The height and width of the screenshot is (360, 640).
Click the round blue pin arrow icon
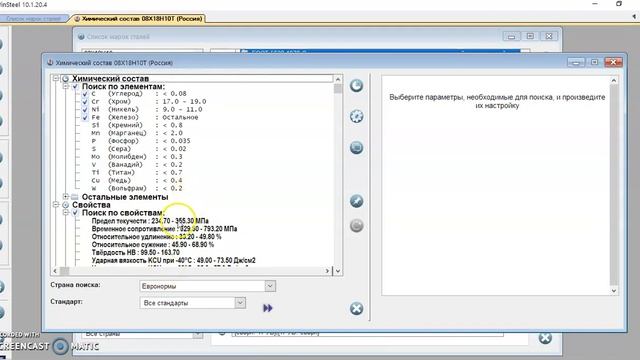(x=356, y=201)
